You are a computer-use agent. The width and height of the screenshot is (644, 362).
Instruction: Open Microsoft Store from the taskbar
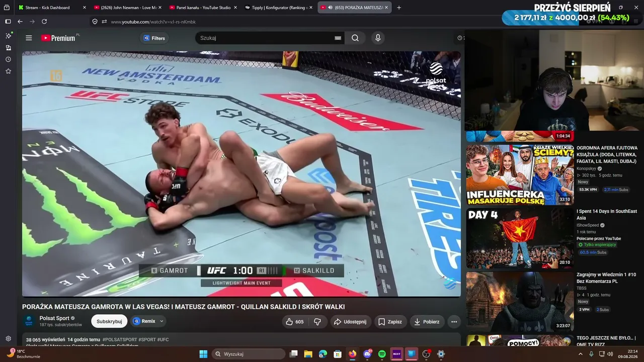click(338, 354)
